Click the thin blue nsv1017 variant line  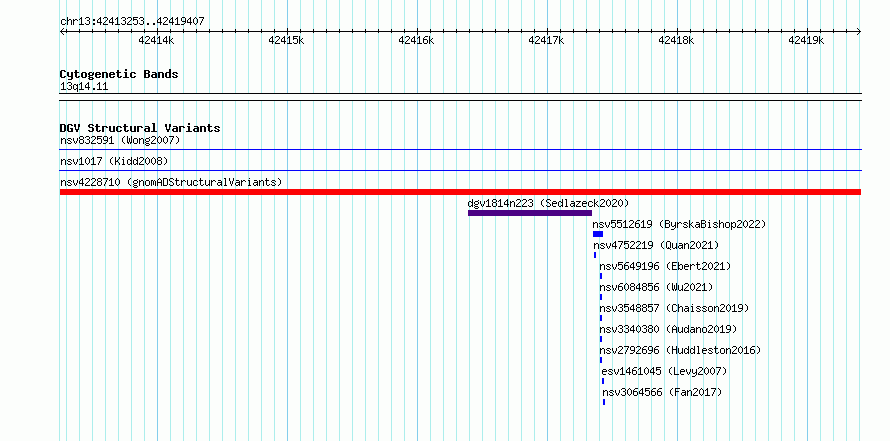point(460,170)
